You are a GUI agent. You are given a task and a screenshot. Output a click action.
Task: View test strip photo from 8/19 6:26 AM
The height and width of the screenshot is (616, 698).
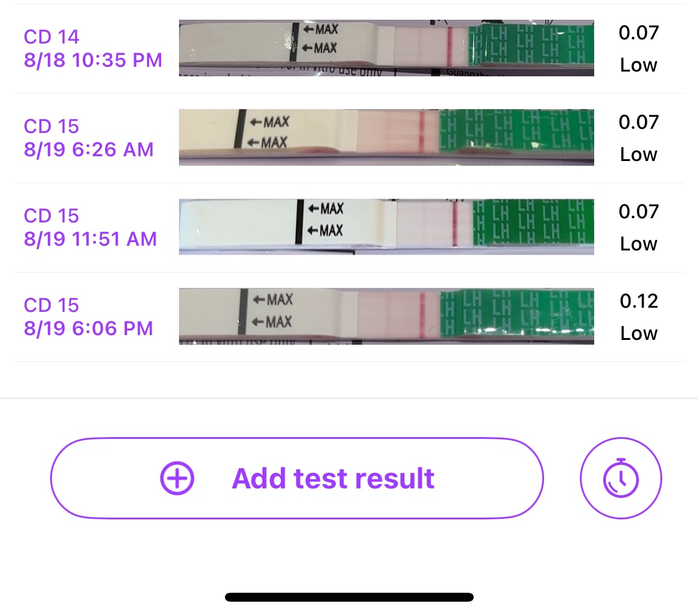[386, 137]
